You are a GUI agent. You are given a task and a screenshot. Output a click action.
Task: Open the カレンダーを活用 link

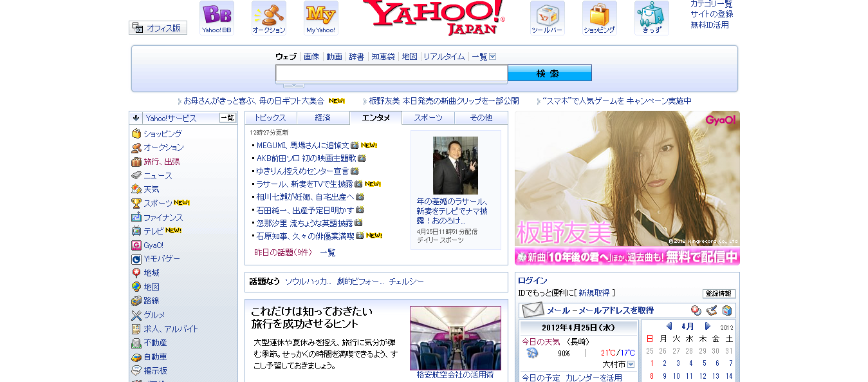point(594,377)
